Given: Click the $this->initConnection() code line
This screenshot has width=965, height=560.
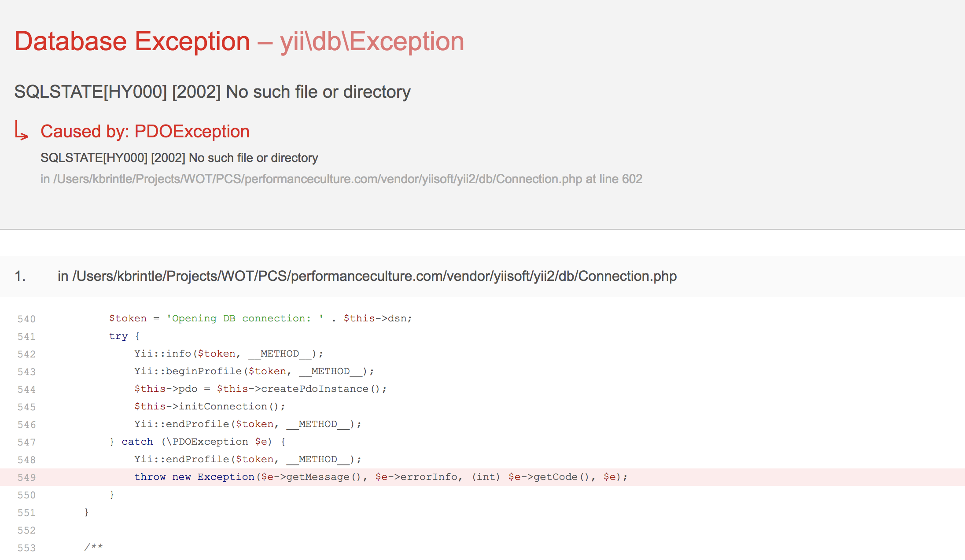Looking at the screenshot, I should [x=210, y=406].
